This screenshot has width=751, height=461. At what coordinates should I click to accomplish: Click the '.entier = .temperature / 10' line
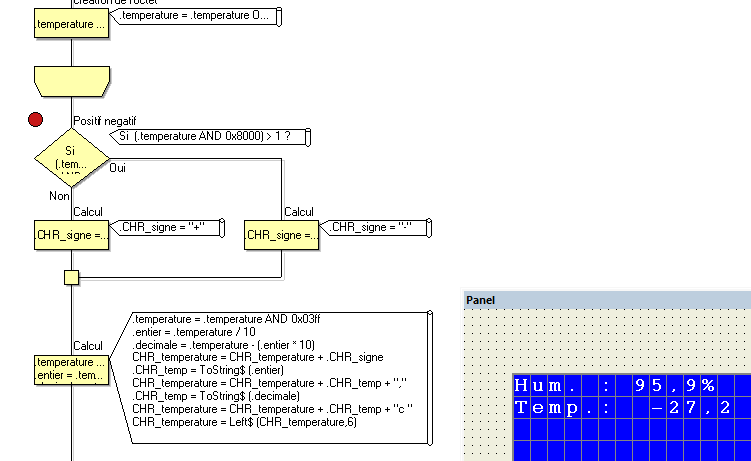[x=194, y=332]
